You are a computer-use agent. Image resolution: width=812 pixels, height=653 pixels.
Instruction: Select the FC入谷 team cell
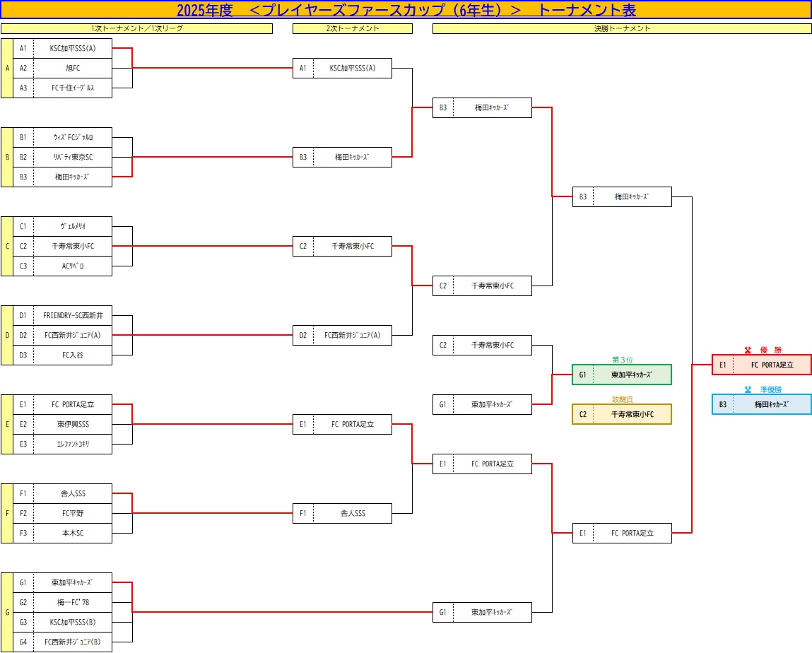point(72,355)
